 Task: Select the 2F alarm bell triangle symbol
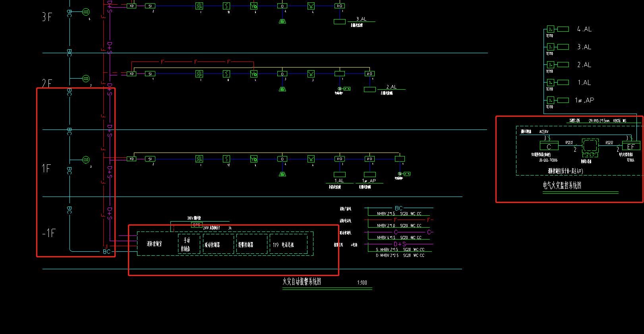click(282, 89)
